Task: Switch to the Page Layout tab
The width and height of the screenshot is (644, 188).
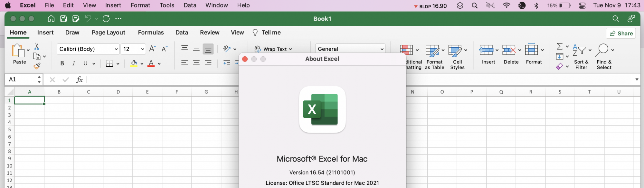Action: [109, 33]
